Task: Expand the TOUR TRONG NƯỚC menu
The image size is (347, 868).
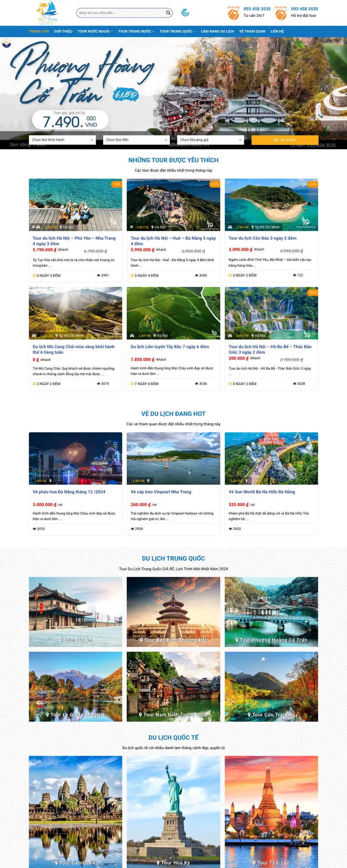Action: click(x=136, y=31)
